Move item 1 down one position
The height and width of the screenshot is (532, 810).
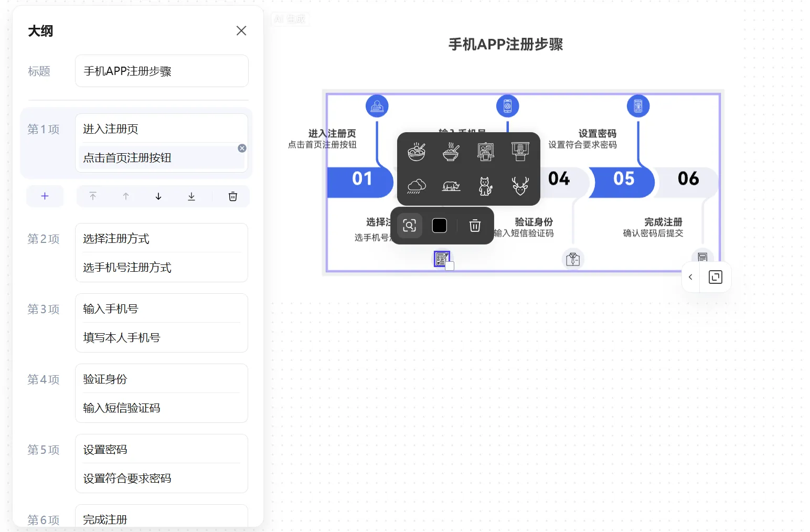[x=158, y=196]
